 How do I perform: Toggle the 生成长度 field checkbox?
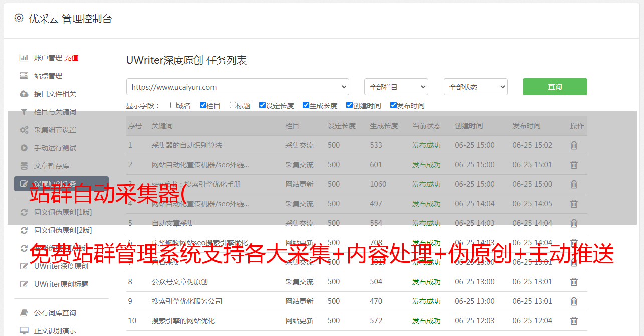coord(306,105)
